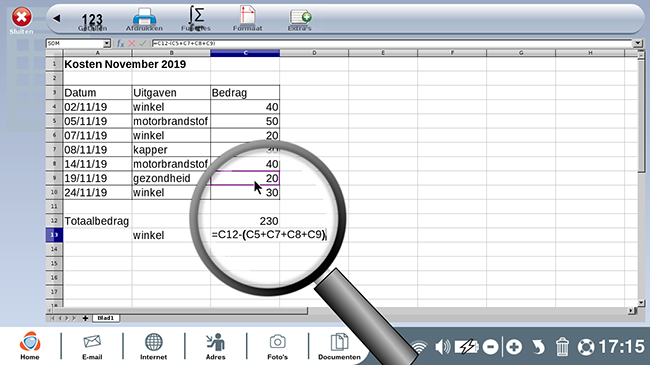Select the amount 40 in row 4
Viewport: 650px width, 365px height.
tap(245, 107)
